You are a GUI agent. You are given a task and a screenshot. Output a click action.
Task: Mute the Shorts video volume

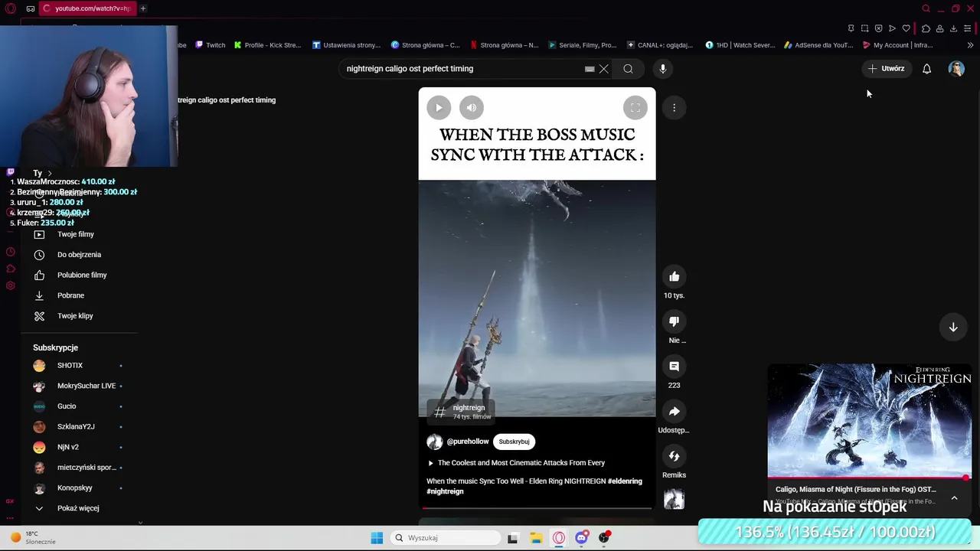pos(472,108)
